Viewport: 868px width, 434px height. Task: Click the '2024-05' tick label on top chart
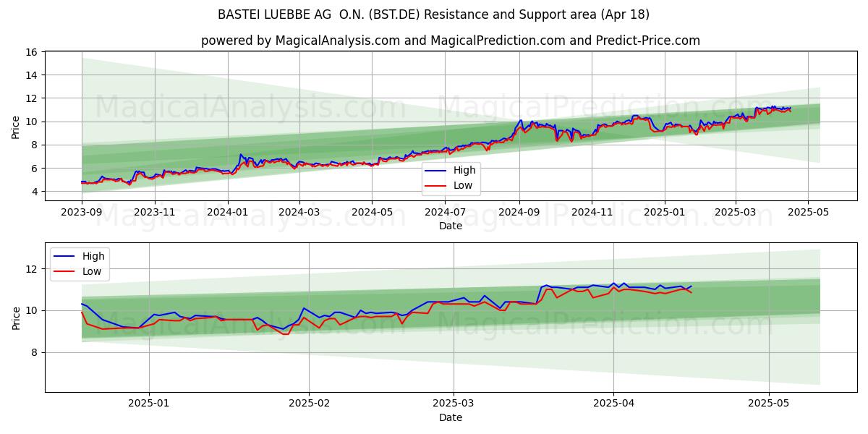click(373, 213)
